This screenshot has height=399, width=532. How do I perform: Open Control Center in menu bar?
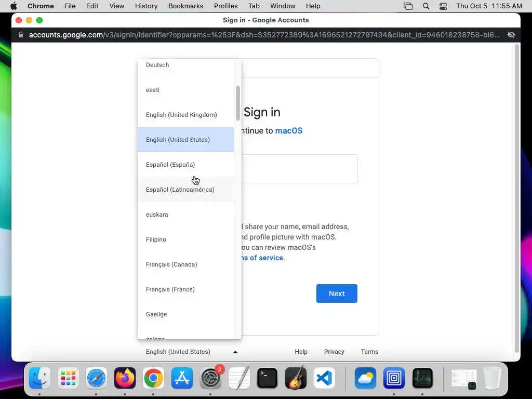[x=443, y=6]
